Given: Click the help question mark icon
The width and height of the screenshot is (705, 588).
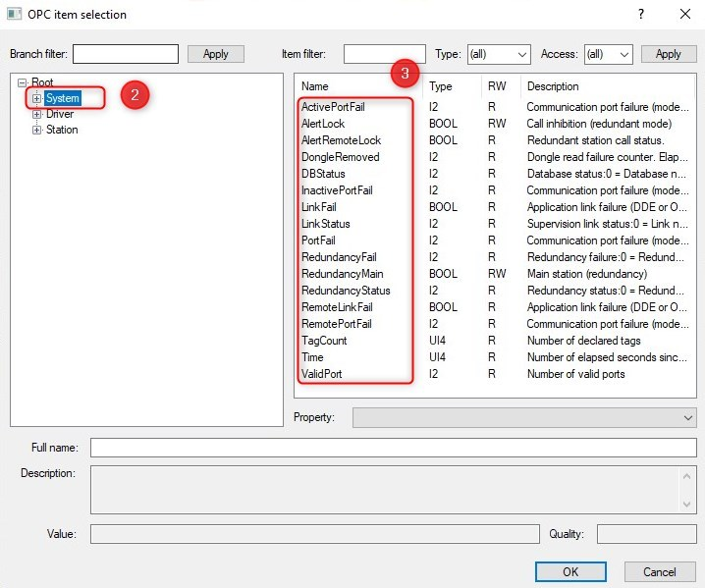Looking at the screenshot, I should click(641, 14).
